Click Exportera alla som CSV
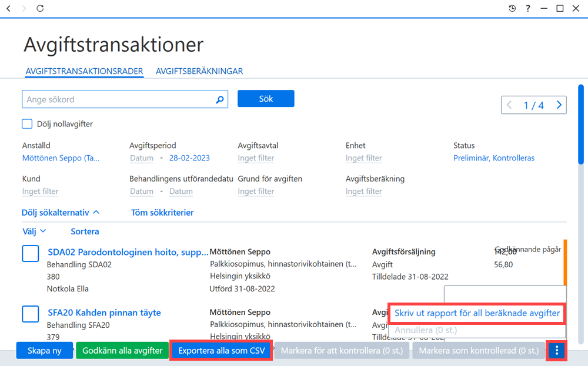 221,351
